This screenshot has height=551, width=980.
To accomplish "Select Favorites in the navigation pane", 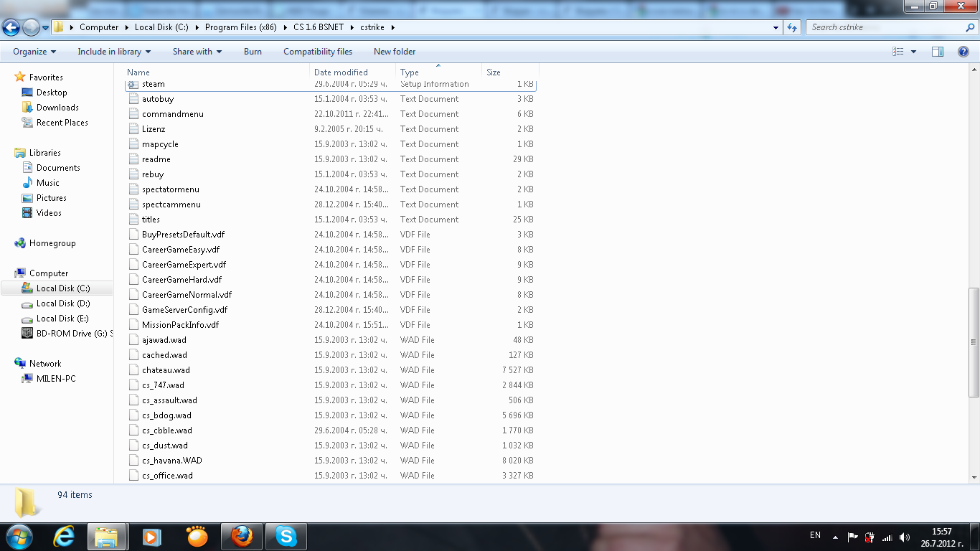I will pos(46,77).
